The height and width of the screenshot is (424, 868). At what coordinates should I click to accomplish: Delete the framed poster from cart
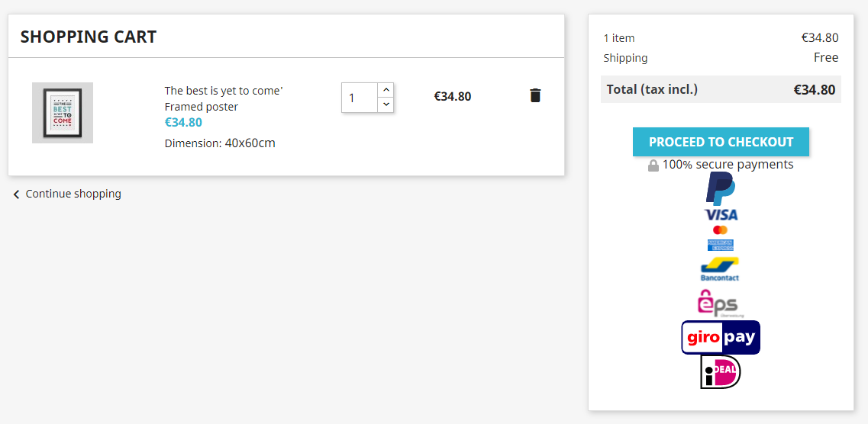535,95
